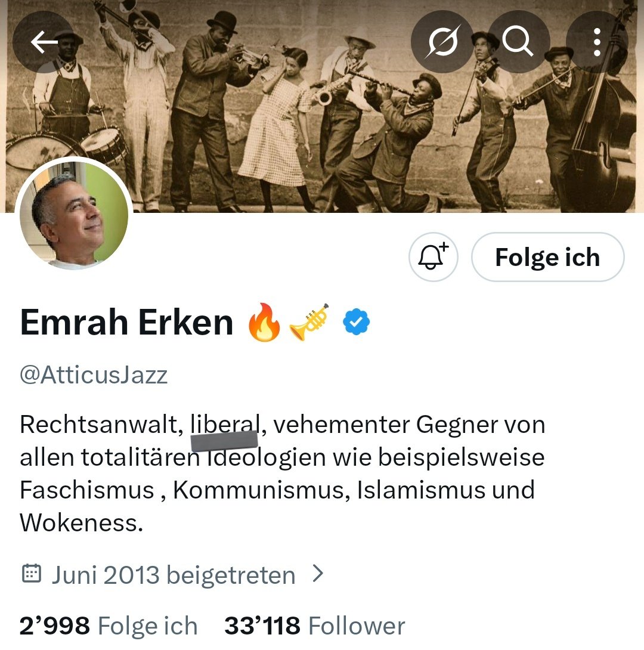Tap the gray redaction bar in bio
Viewport: 644px width, 650px height.
click(x=224, y=441)
